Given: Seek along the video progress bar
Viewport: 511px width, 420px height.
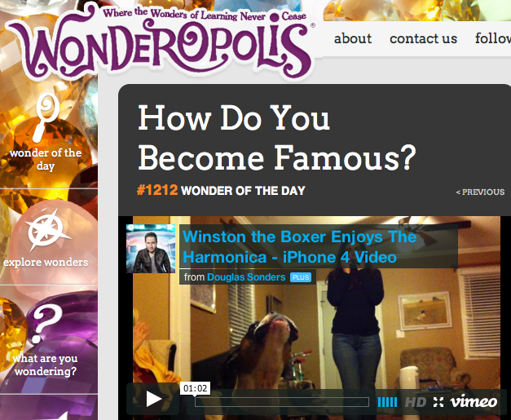Looking at the screenshot, I should [282, 402].
